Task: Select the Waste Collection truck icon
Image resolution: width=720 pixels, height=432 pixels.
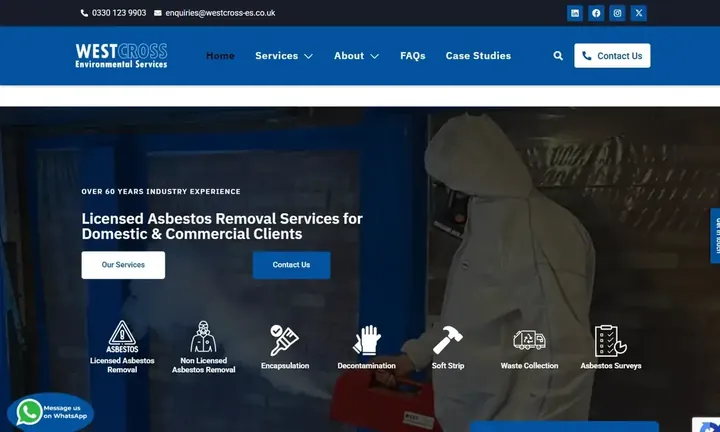Action: click(x=529, y=340)
